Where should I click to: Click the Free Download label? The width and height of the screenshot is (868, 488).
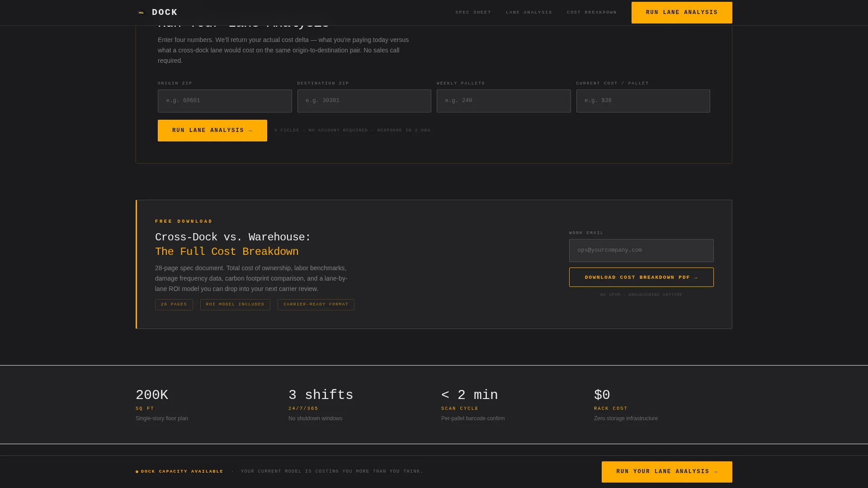coord(184,221)
